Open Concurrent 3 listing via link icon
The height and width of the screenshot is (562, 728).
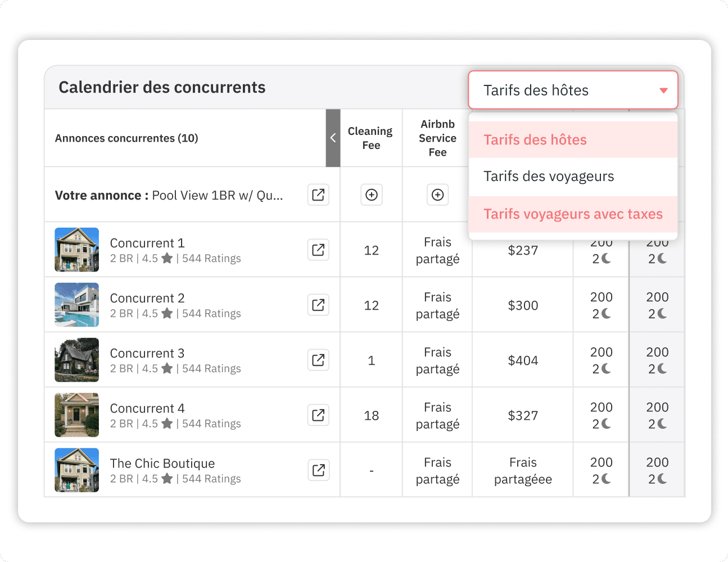click(318, 360)
